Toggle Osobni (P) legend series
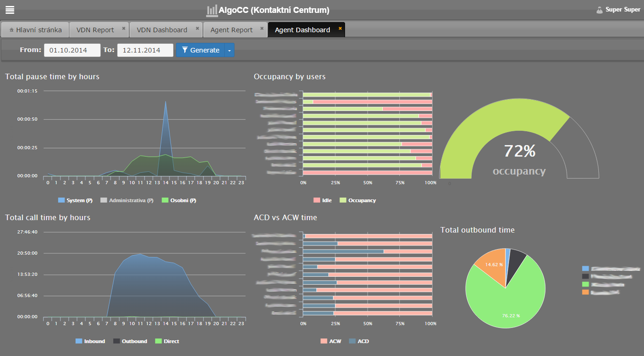 [x=179, y=200]
